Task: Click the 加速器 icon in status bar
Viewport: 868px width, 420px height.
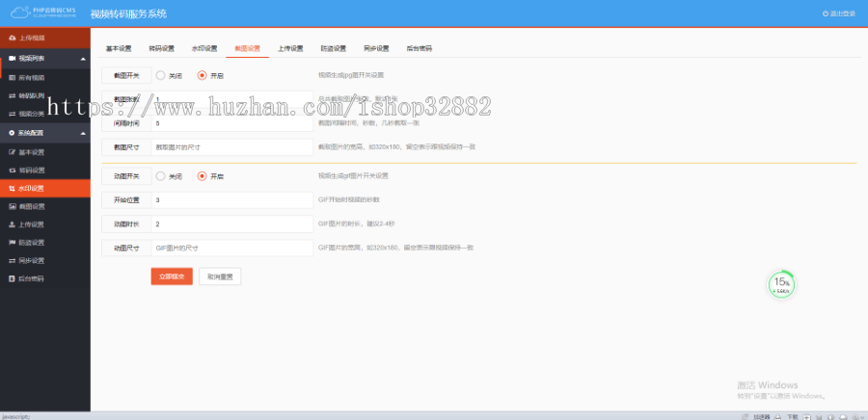Action: point(746,416)
